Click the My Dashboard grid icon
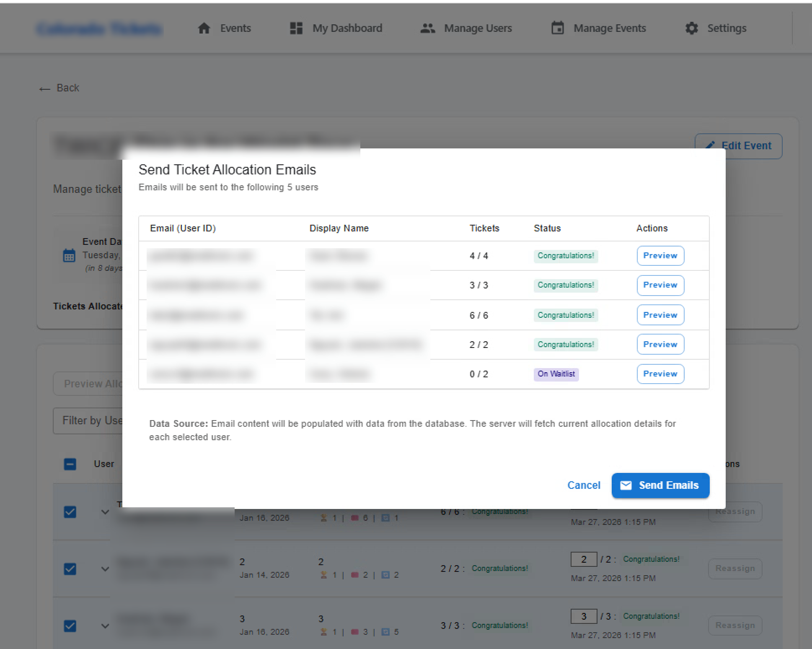 click(x=296, y=28)
